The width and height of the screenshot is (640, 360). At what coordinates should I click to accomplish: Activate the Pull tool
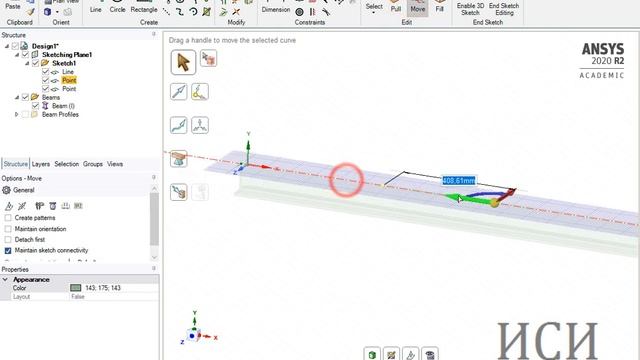(x=396, y=7)
